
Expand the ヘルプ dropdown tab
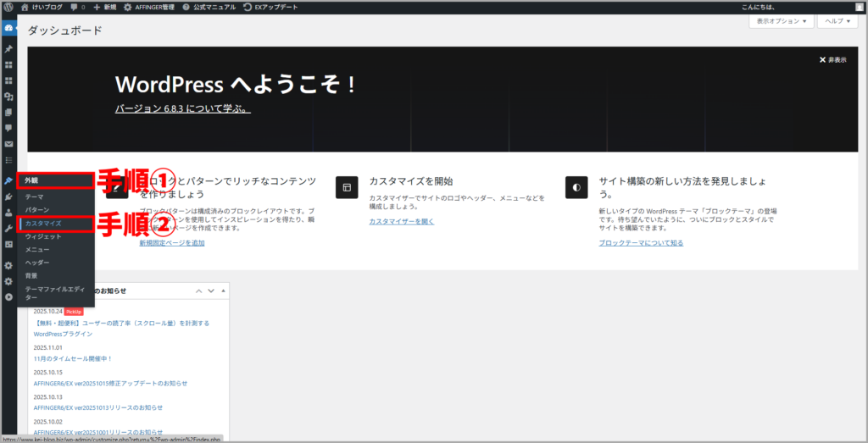pos(838,21)
